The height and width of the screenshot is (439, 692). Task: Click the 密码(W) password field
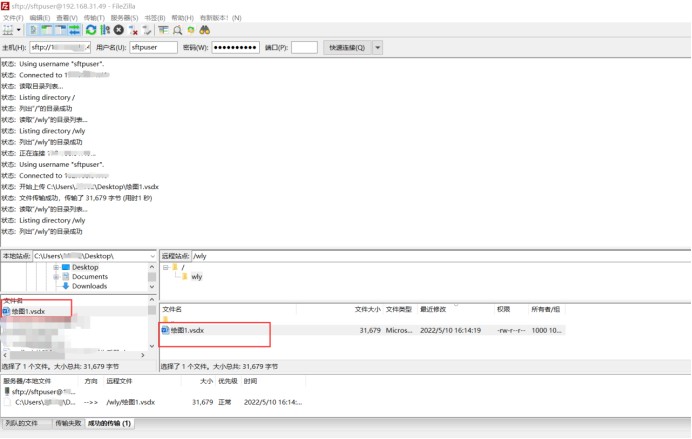point(235,47)
